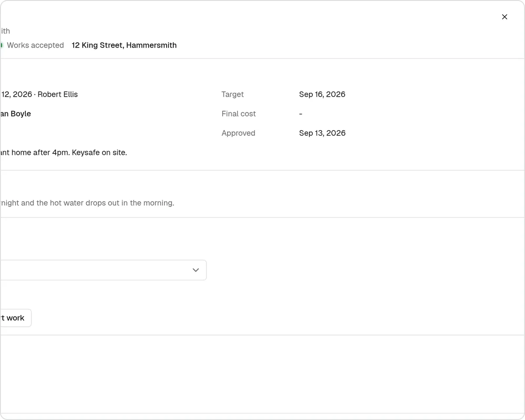Click the Target date 'Sep 16, 2026'

pos(322,94)
